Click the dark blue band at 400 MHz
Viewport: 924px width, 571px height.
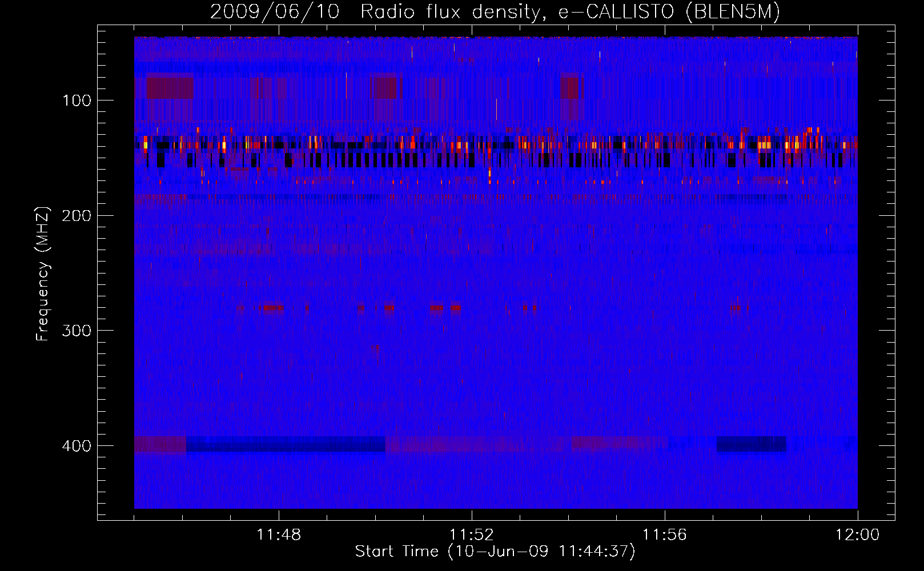pyautogui.click(x=286, y=444)
